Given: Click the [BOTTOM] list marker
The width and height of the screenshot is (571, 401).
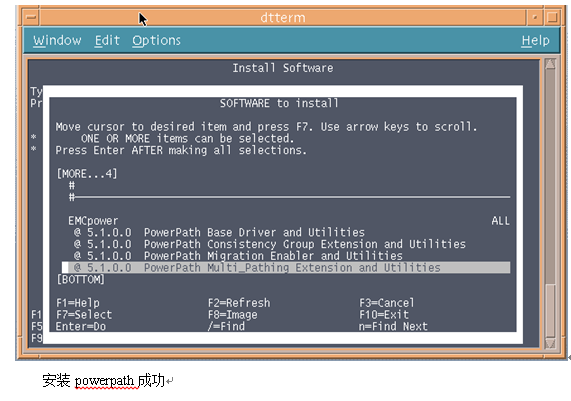Looking at the screenshot, I should point(80,279).
